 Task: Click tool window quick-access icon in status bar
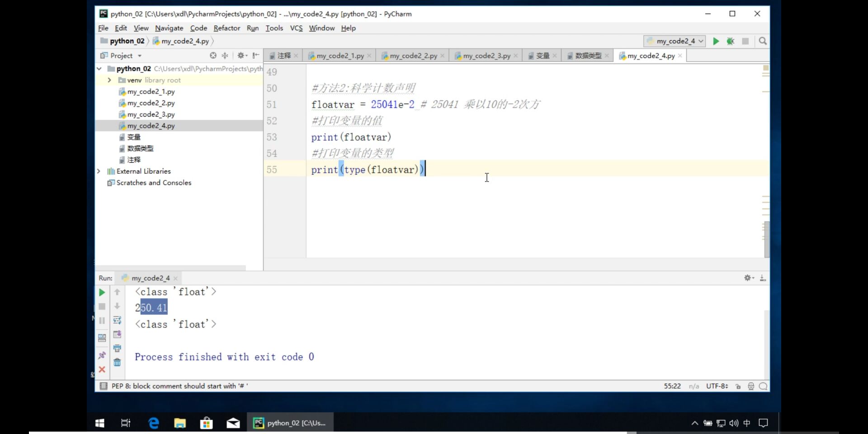click(x=104, y=386)
